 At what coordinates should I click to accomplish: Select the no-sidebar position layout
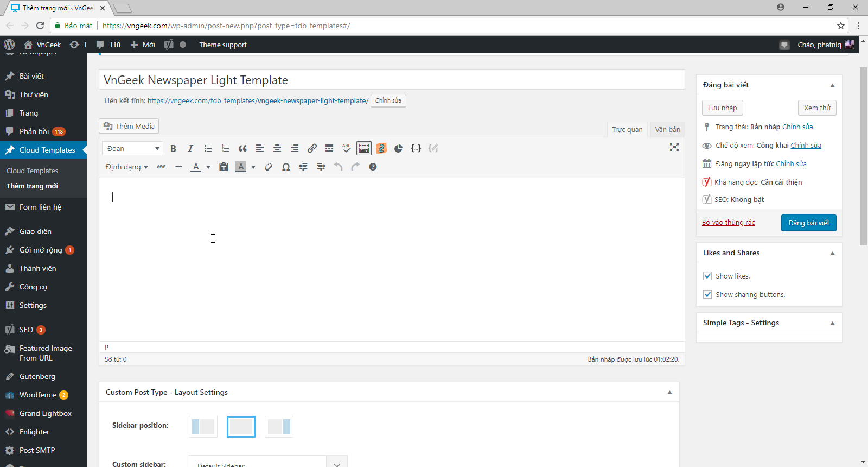click(241, 427)
